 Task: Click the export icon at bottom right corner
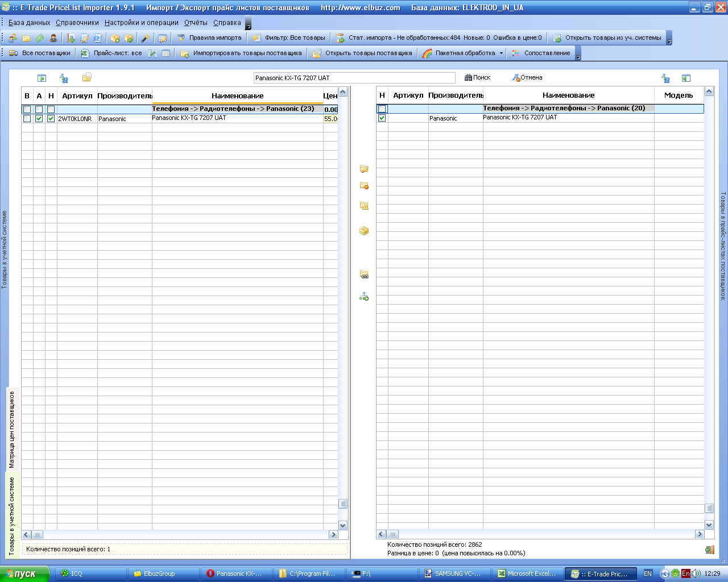709,550
